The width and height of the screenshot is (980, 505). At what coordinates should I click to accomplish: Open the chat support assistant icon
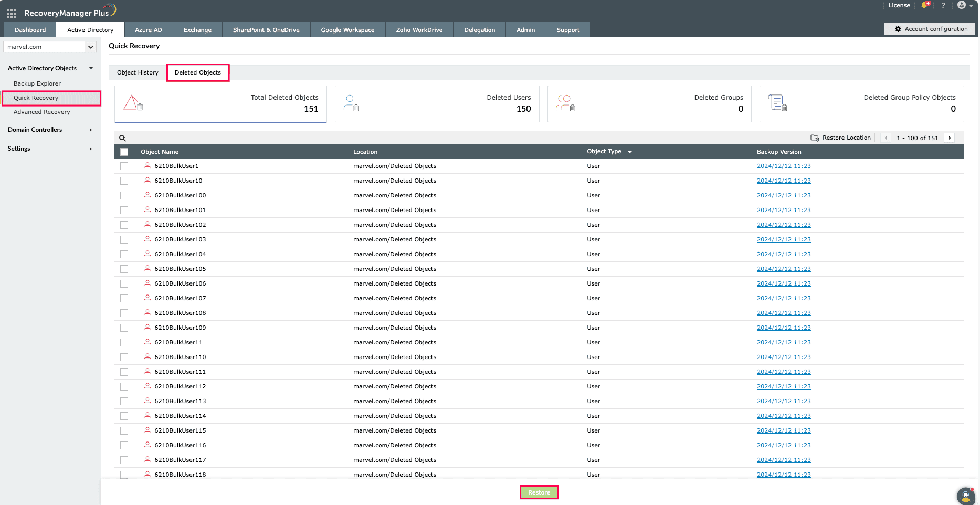point(966,496)
